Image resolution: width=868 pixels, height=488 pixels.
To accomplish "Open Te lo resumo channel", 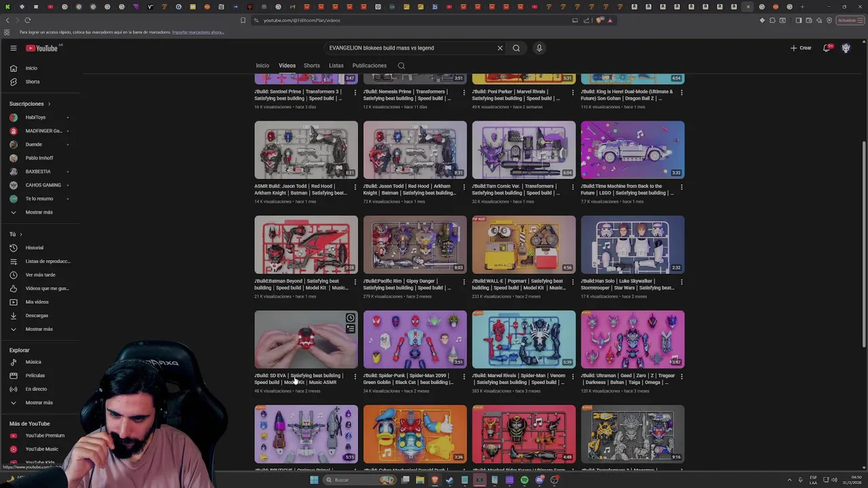I will (41, 199).
